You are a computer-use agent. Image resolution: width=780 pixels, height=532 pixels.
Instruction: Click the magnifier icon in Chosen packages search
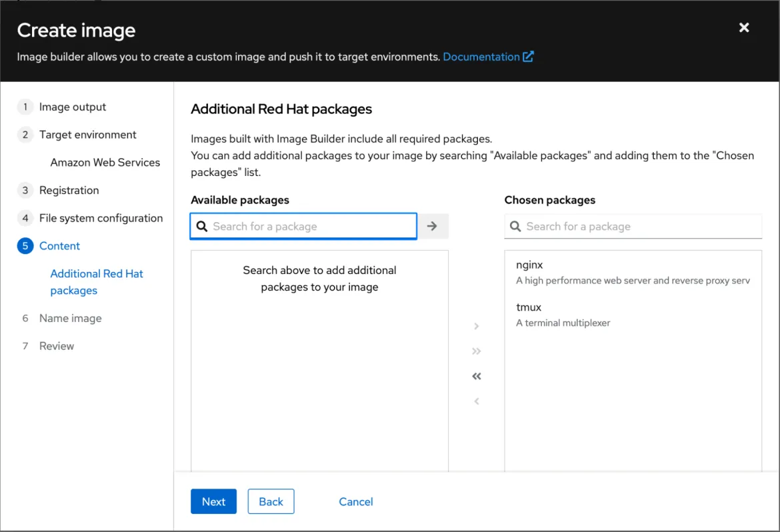tap(515, 227)
